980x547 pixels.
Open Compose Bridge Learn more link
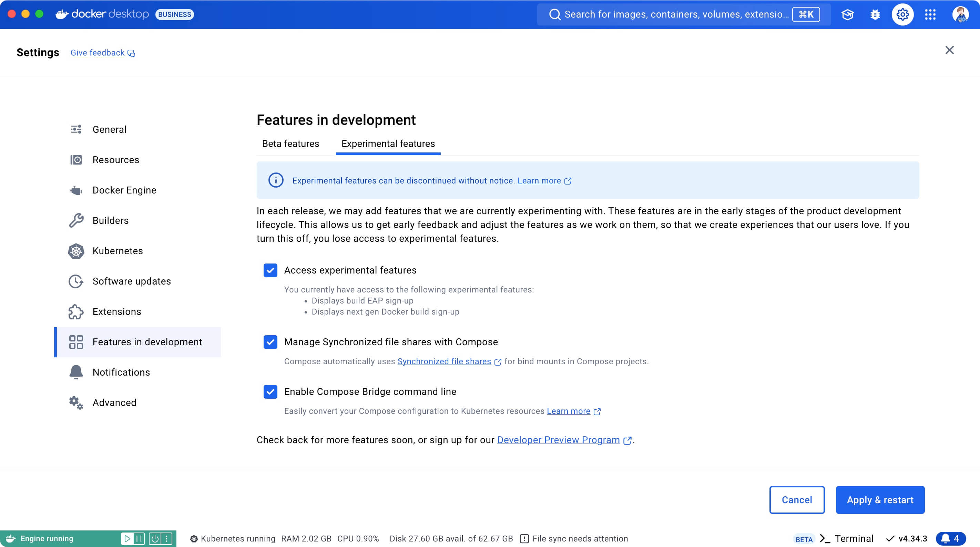coord(568,411)
